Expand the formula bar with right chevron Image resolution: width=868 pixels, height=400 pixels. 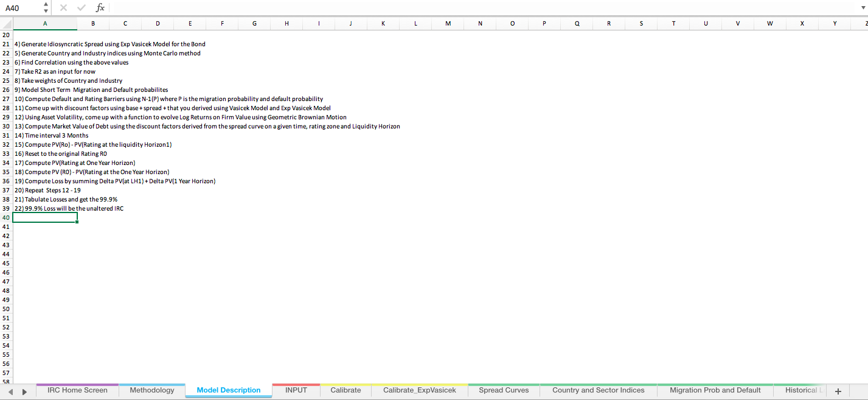click(x=861, y=8)
